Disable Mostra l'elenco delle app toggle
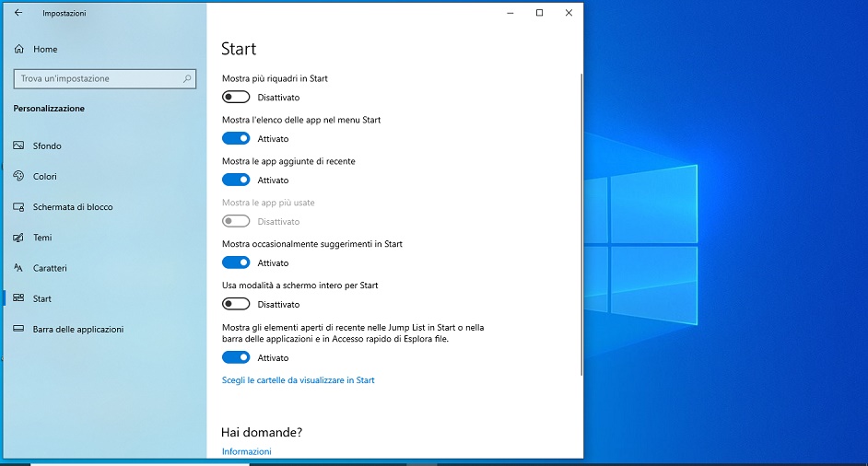Screen dimensions: 868x466 [236, 138]
